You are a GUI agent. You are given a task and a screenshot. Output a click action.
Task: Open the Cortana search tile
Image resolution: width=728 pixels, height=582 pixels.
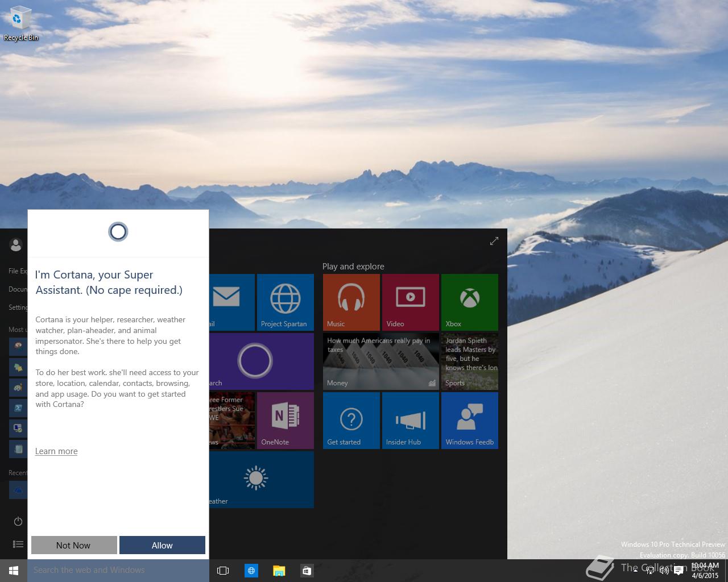click(262, 361)
